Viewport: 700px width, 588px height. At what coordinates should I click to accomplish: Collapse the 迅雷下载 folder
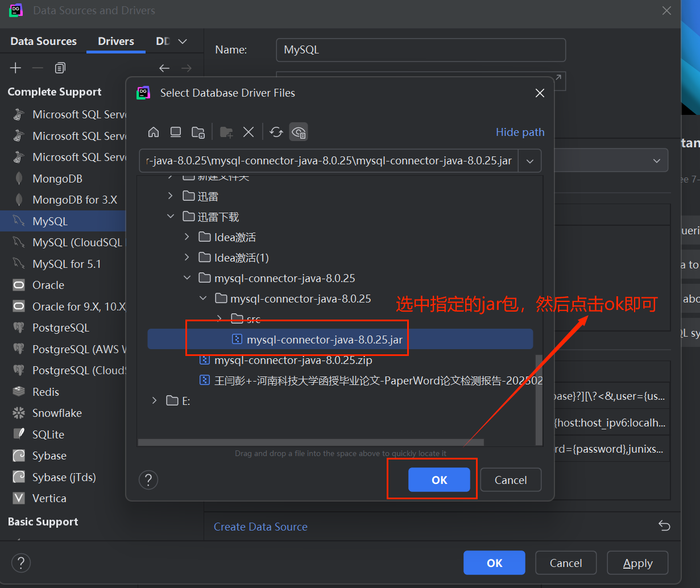[x=171, y=217]
